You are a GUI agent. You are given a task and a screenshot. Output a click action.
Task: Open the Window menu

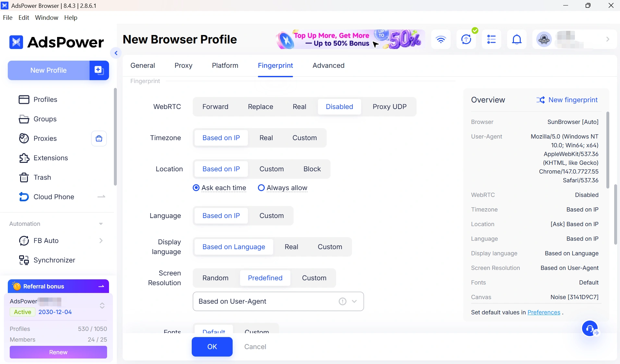point(47,18)
